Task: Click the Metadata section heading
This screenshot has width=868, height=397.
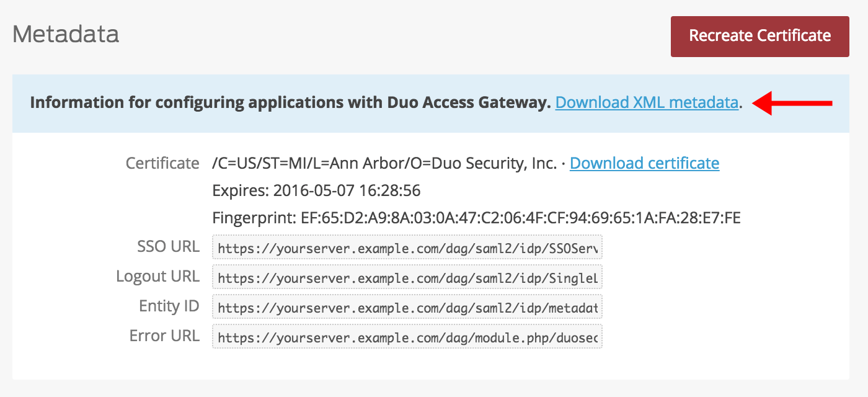Action: [x=66, y=33]
